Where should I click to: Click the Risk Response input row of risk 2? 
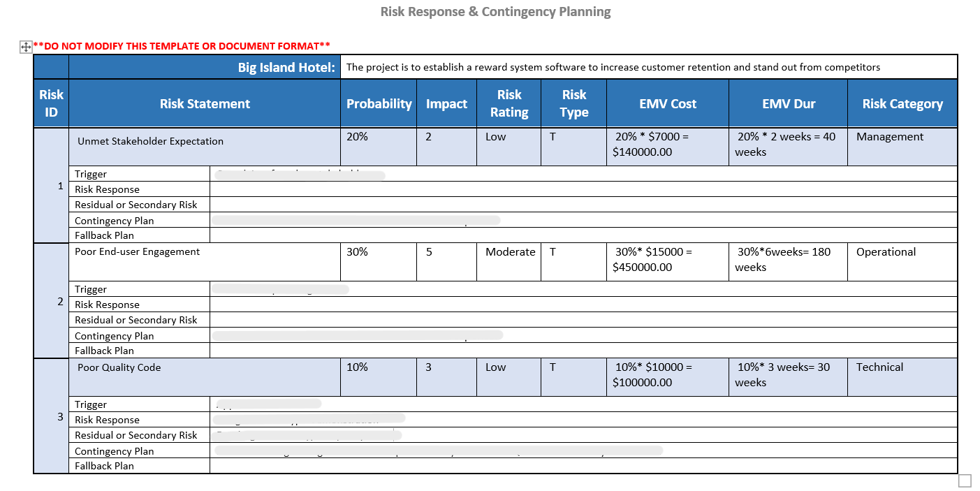tap(583, 305)
